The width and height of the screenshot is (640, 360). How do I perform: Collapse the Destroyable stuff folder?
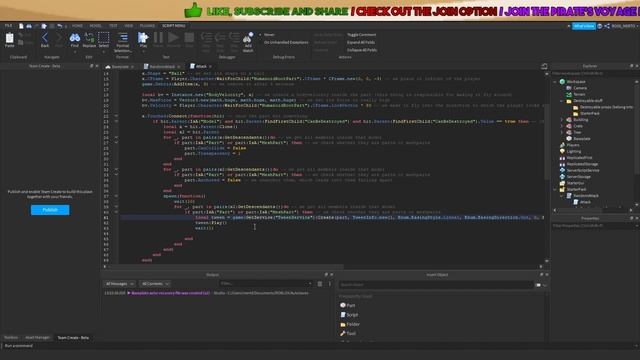click(x=562, y=101)
